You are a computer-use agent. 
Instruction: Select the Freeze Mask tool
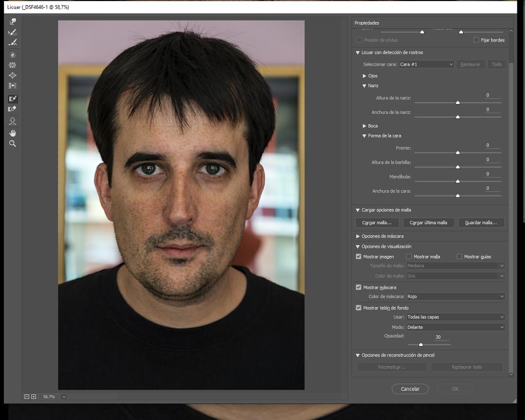pyautogui.click(x=13, y=98)
